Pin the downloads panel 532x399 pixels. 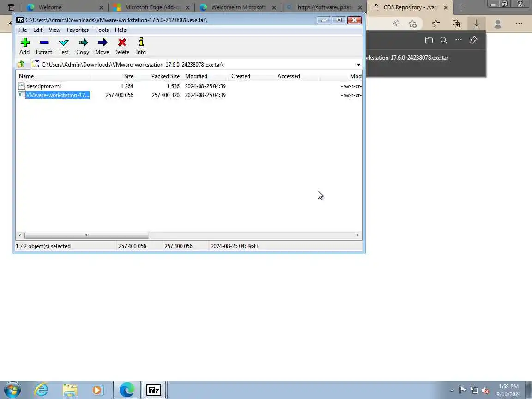(x=474, y=40)
